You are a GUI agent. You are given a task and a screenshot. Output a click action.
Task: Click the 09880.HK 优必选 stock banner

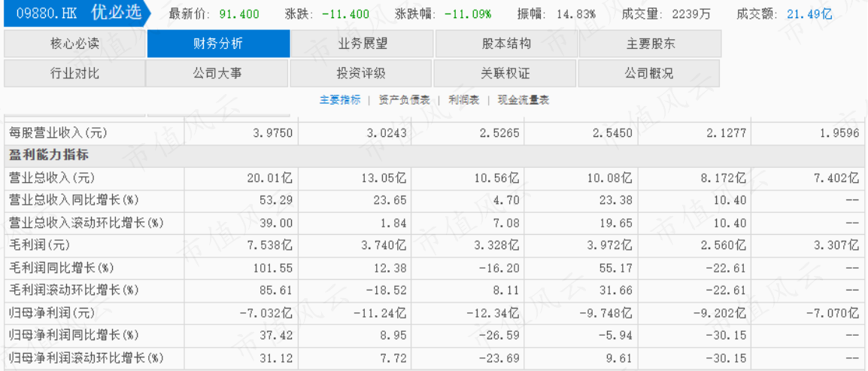[x=77, y=14]
